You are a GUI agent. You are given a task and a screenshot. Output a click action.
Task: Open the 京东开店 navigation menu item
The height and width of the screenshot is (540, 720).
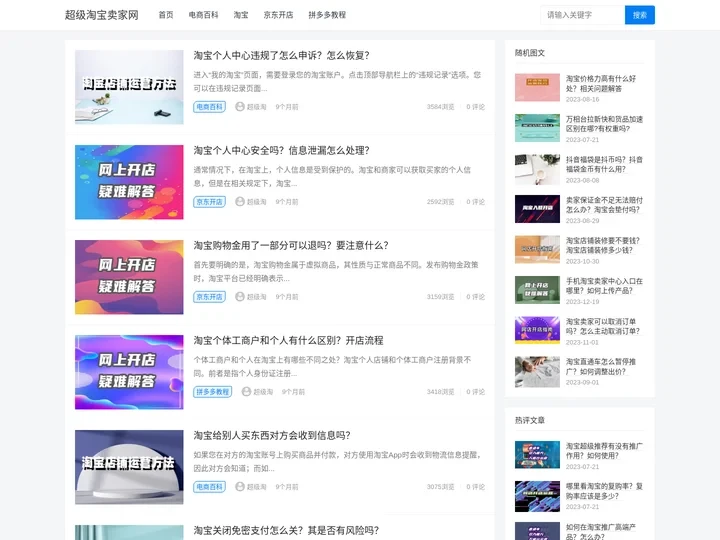tap(278, 15)
